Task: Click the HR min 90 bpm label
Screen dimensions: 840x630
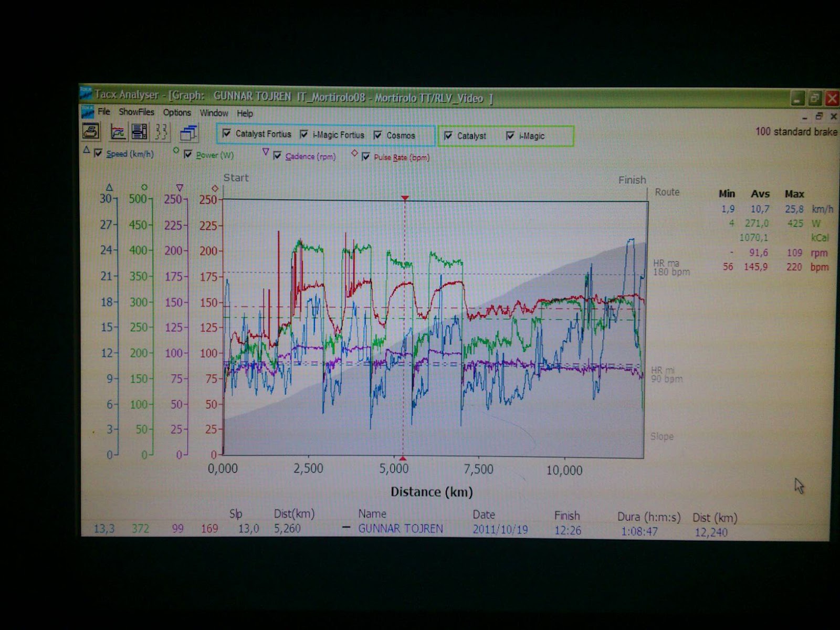Action: click(x=667, y=374)
